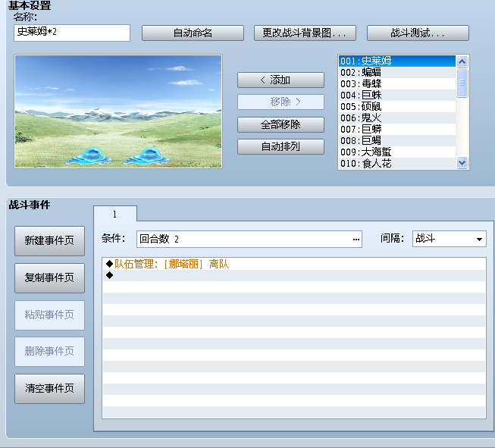Viewport: 495px width, 448px height.
Task: Select 004:巨蛛 in enemy list
Action: pos(397,95)
